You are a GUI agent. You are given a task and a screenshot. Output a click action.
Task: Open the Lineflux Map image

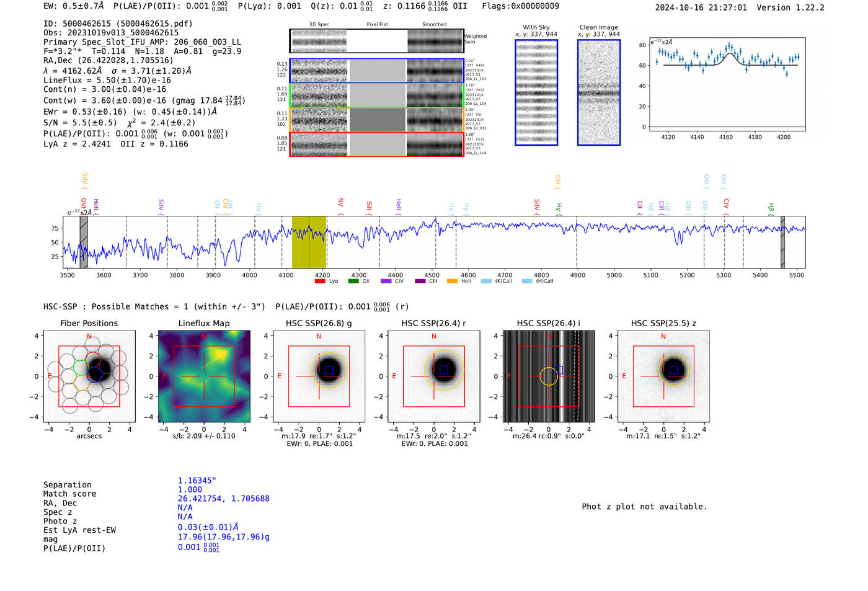(204, 376)
